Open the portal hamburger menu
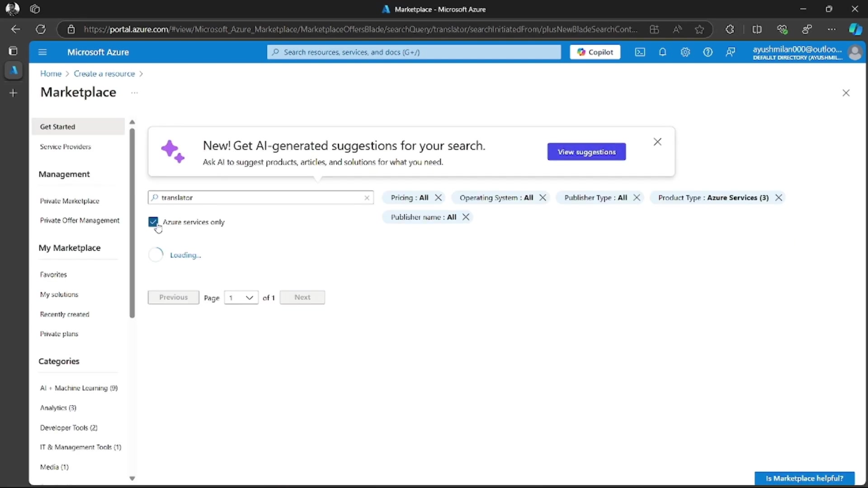868x488 pixels. [42, 52]
